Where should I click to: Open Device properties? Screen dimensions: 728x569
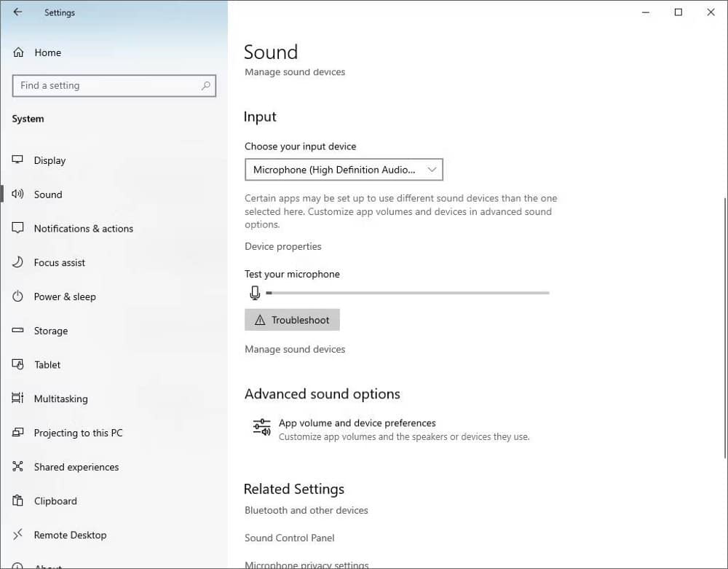[x=282, y=246]
